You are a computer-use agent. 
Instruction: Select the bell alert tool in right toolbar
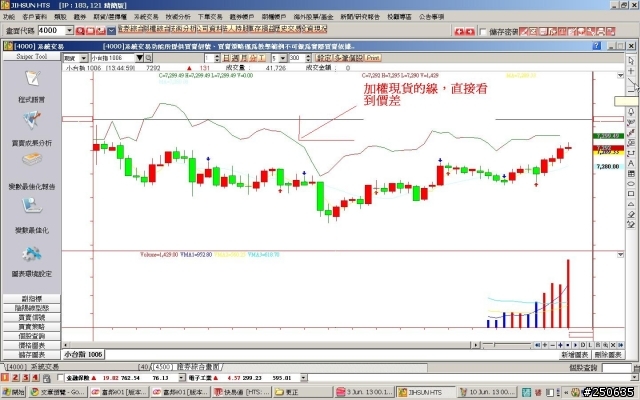pos(631,112)
